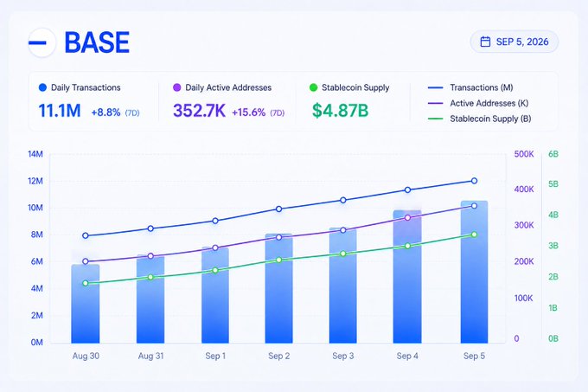Click the 6B green axis label
Screen dimensions: 588x392
[553, 154]
